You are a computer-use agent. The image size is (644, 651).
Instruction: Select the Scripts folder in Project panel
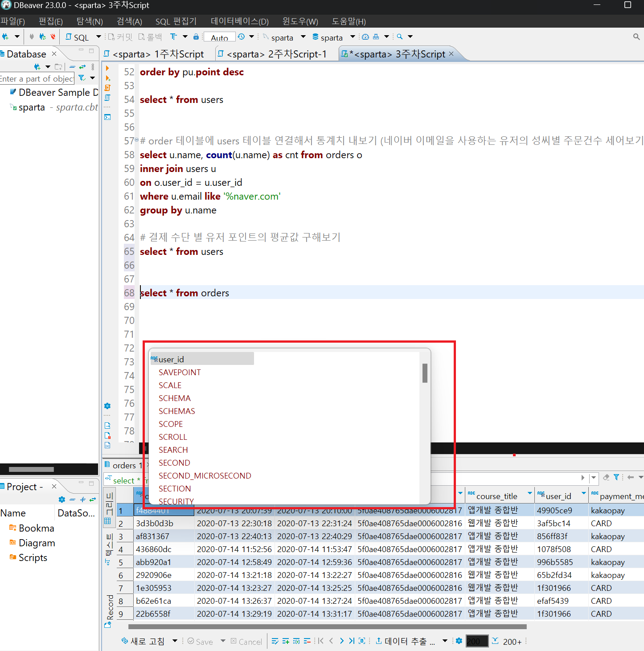[x=29, y=558]
